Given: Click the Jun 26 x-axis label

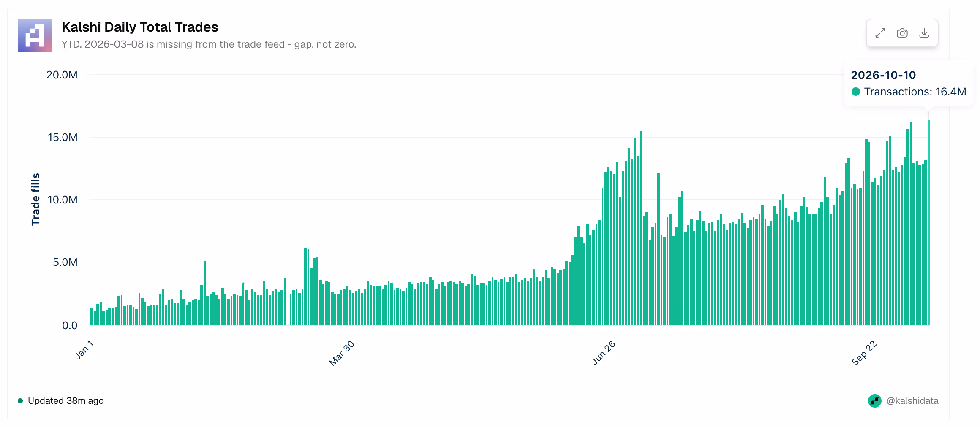Looking at the screenshot, I should 604,353.
